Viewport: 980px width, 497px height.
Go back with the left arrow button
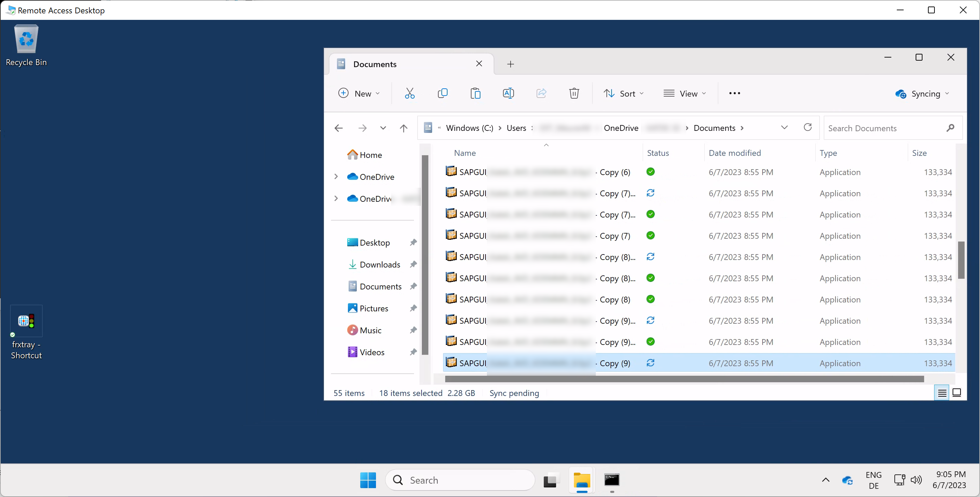click(338, 128)
